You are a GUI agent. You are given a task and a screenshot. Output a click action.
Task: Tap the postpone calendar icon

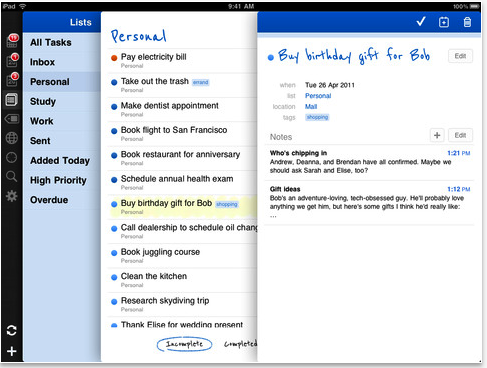coord(444,22)
